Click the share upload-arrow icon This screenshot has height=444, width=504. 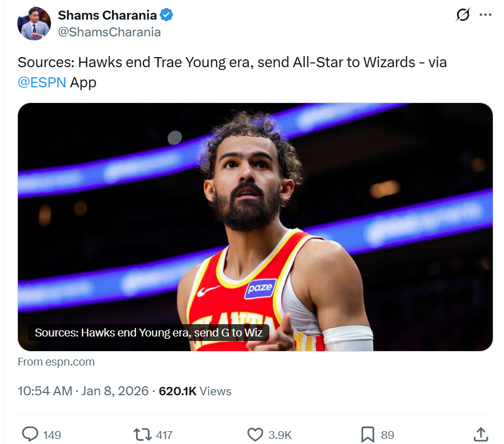coord(480,434)
